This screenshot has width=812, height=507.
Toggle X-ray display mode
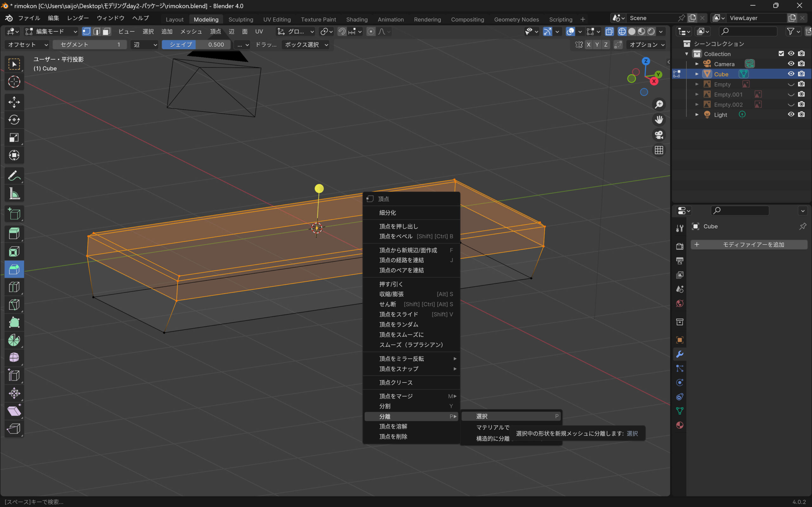coord(609,31)
